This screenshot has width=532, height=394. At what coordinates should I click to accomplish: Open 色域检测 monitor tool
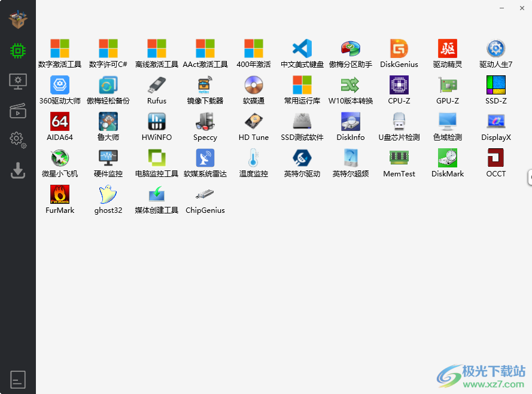pos(448,121)
